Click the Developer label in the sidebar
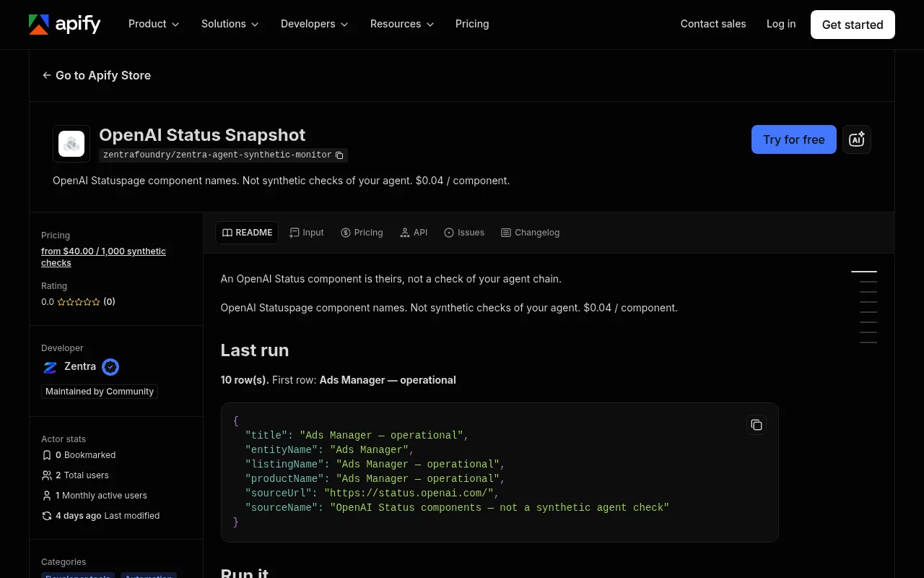The width and height of the screenshot is (924, 578). pyautogui.click(x=62, y=348)
